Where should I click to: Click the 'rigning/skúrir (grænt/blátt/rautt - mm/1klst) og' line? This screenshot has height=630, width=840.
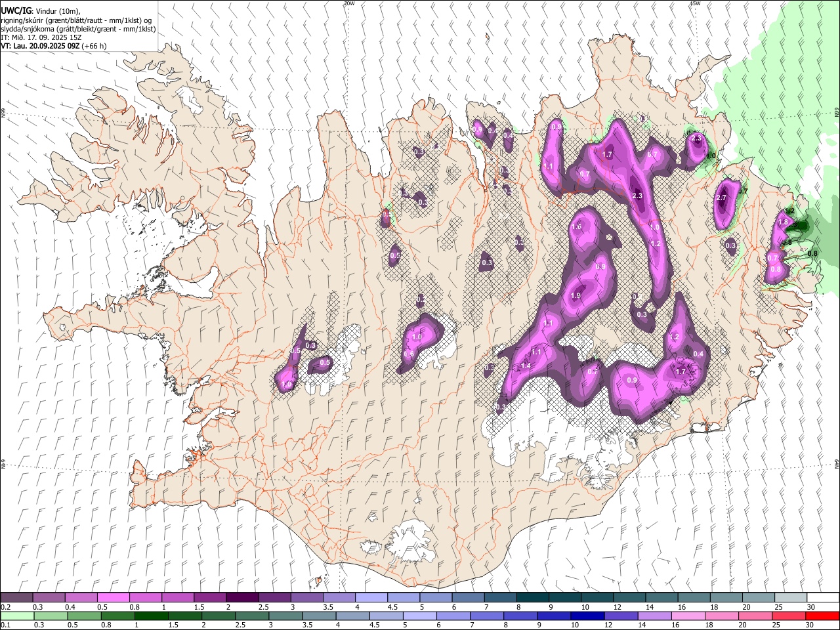(76, 20)
